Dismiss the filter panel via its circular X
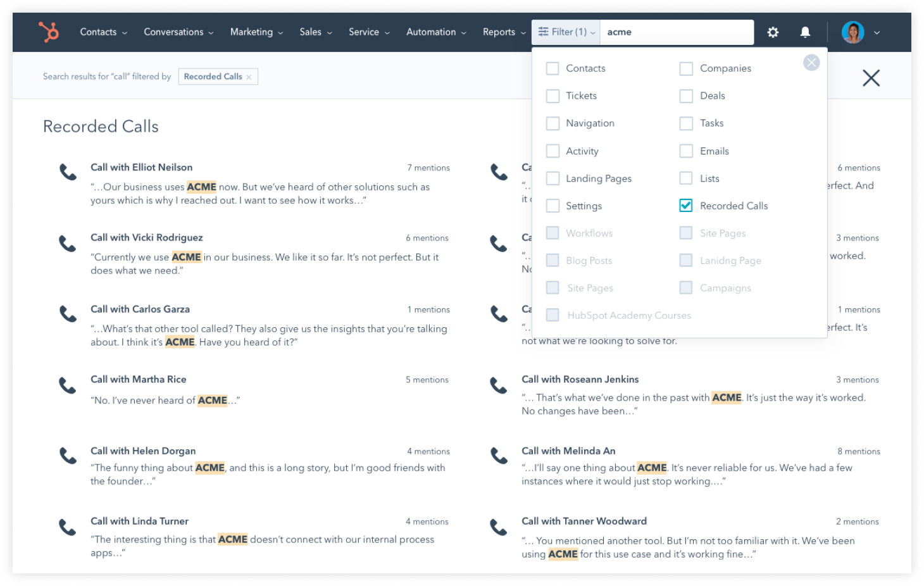Screen dimensions: 924x586 (x=812, y=62)
